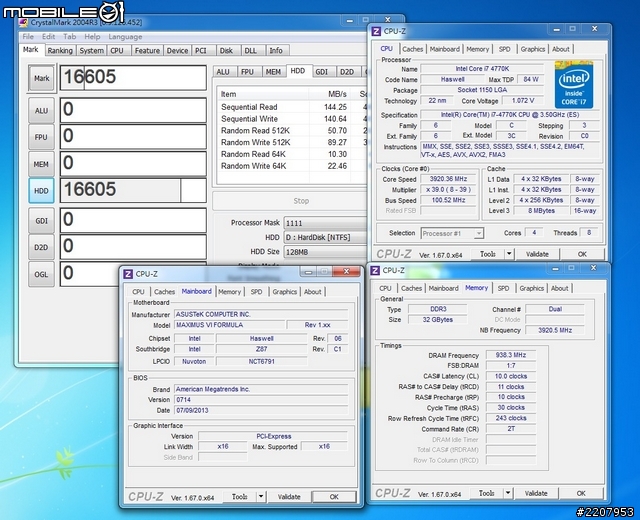The width and height of the screenshot is (640, 520).
Task: Open the Edit menu in CrystalMark
Action: coord(48,37)
